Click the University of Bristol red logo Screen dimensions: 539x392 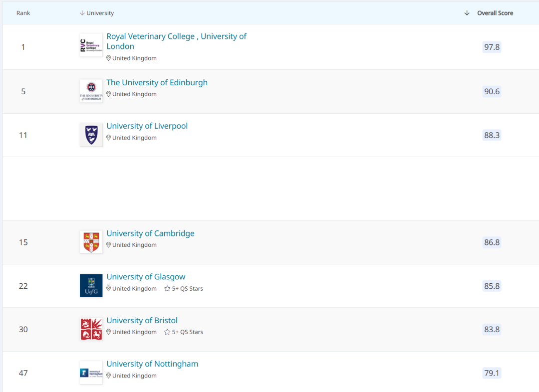click(91, 329)
